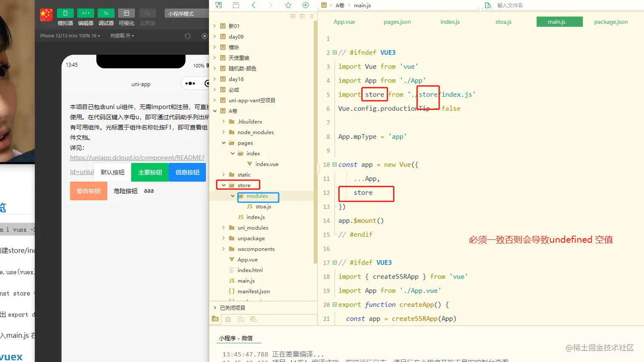Click the green 主要按钮 button
The height and width of the screenshot is (362, 644).
[150, 172]
